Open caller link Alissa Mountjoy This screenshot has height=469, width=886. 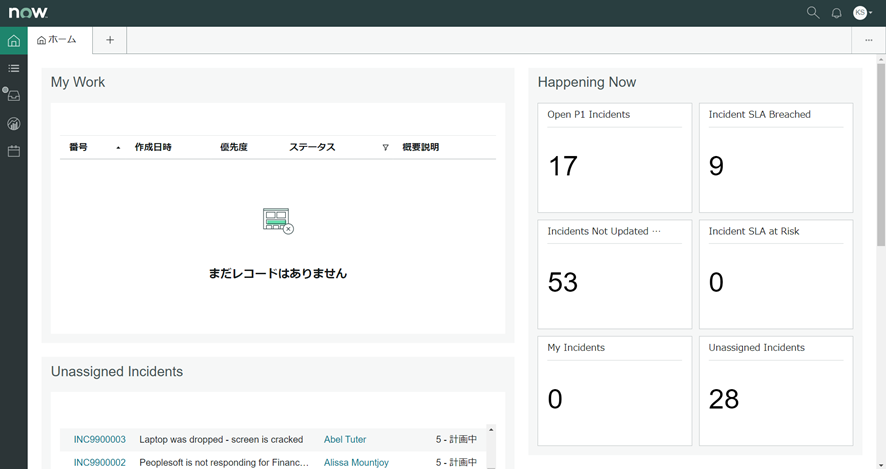[356, 462]
